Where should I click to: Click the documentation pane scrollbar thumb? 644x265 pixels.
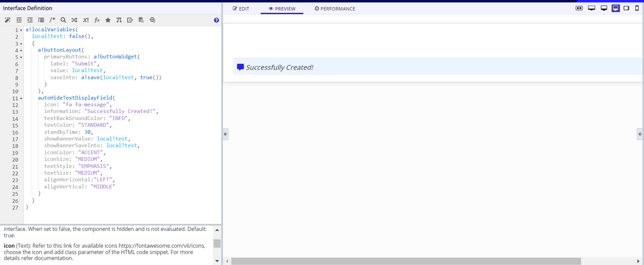(217, 243)
